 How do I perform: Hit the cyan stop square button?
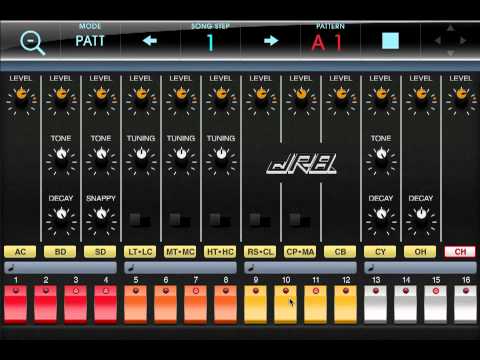point(390,41)
